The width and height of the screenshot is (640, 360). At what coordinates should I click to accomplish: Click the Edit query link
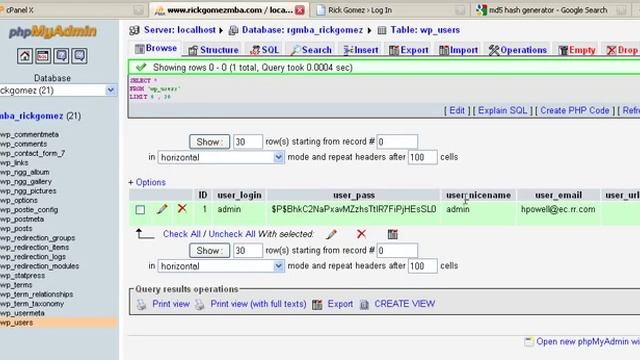pyautogui.click(x=457, y=111)
